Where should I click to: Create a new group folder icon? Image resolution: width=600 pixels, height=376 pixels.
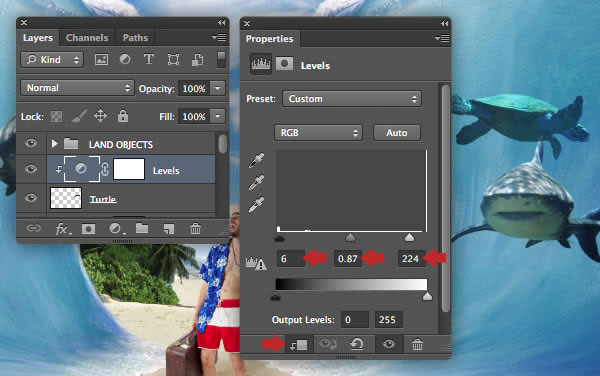(x=142, y=228)
